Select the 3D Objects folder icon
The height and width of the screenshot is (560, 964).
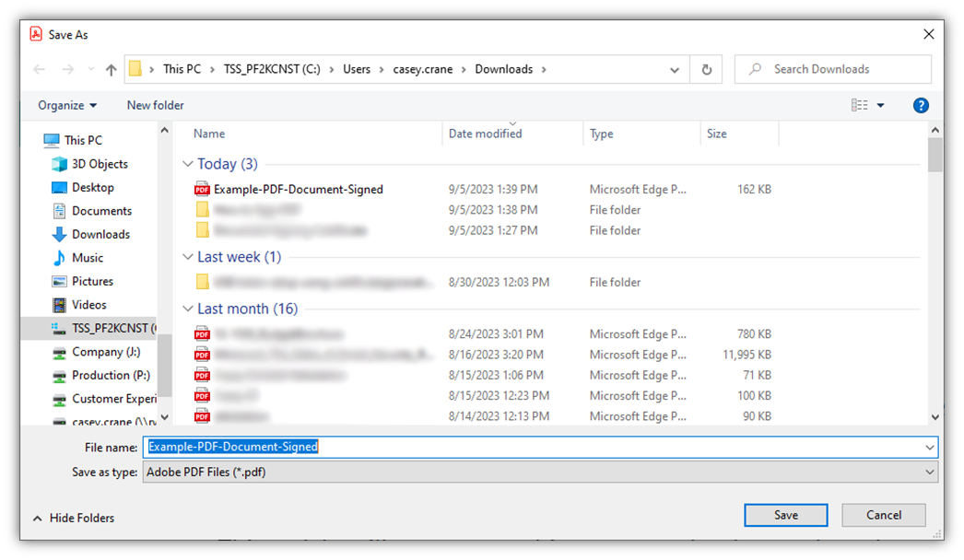point(60,164)
